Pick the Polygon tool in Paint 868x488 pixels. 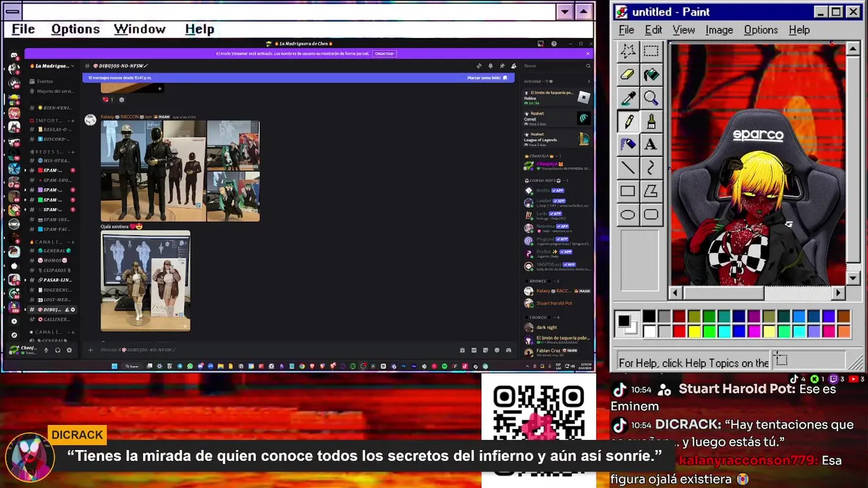(x=651, y=192)
